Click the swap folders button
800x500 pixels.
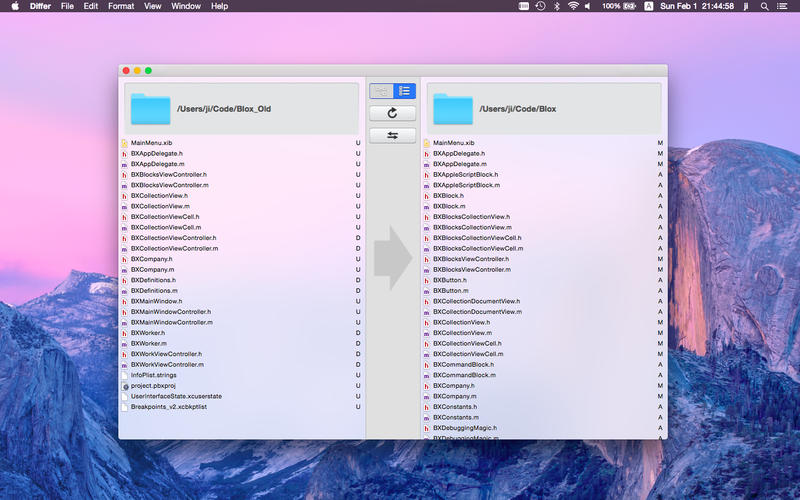pos(392,136)
